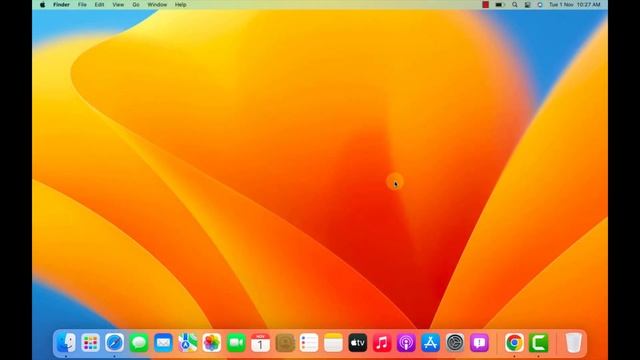Open Control Center in the menu bar
Screen dimensions: 640x360
(x=527, y=4)
